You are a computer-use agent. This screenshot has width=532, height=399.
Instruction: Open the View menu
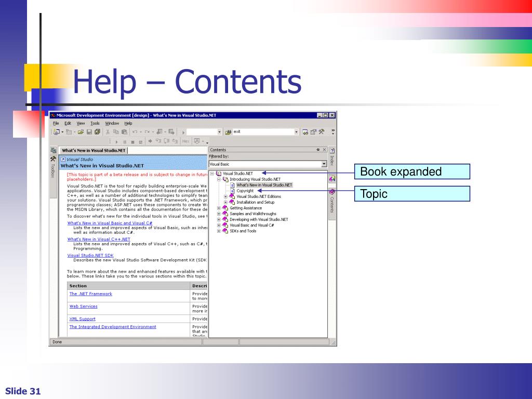click(x=81, y=124)
